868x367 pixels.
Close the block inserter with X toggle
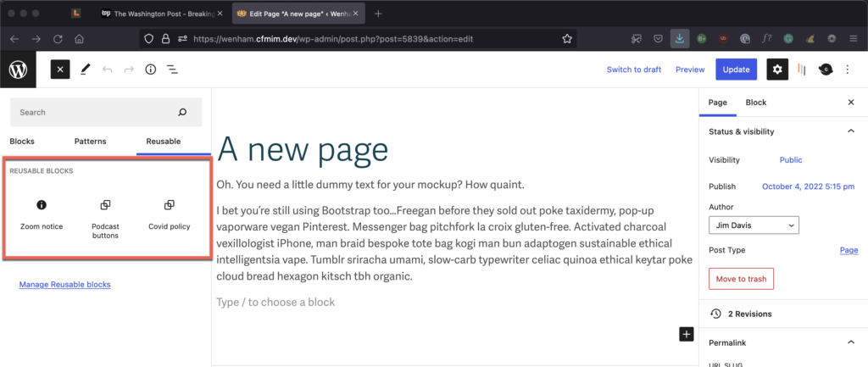(x=59, y=70)
